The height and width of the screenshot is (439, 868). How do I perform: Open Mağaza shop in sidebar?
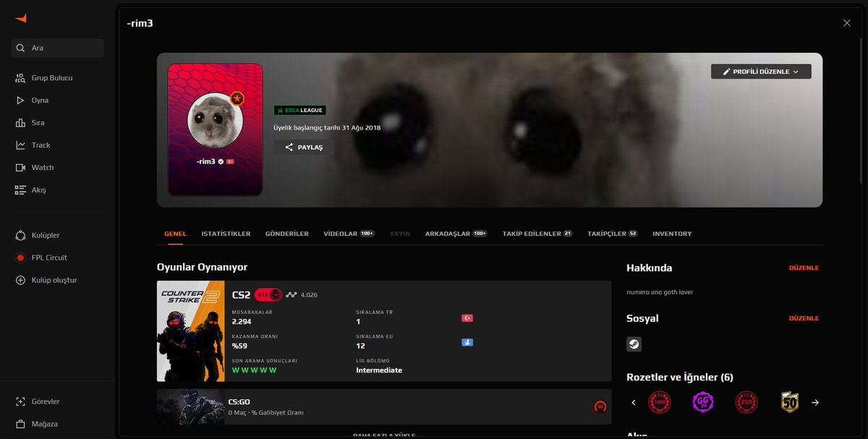[x=36, y=424]
